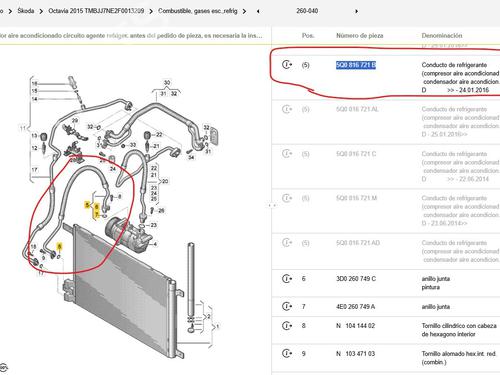Select part number 5Q0 816 721 AL
The width and height of the screenshot is (500, 375).
tap(357, 109)
